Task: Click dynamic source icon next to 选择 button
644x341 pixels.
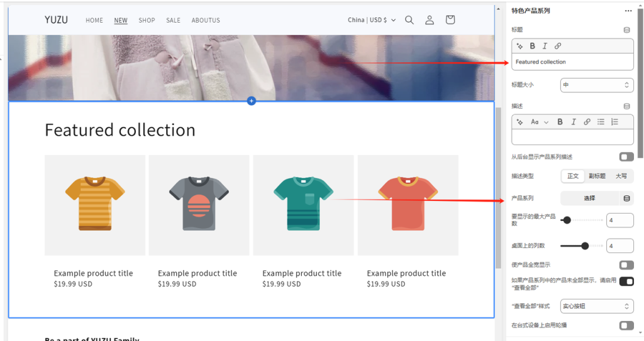Action: pyautogui.click(x=627, y=198)
